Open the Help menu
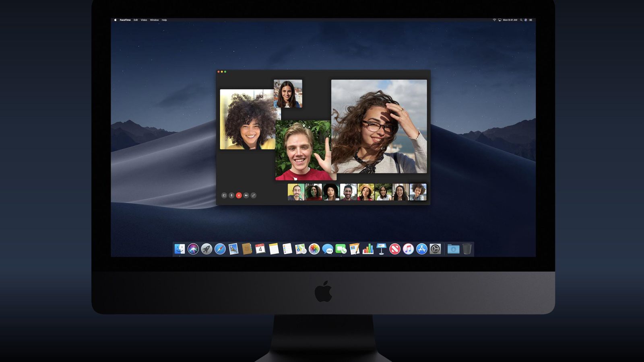 click(164, 20)
